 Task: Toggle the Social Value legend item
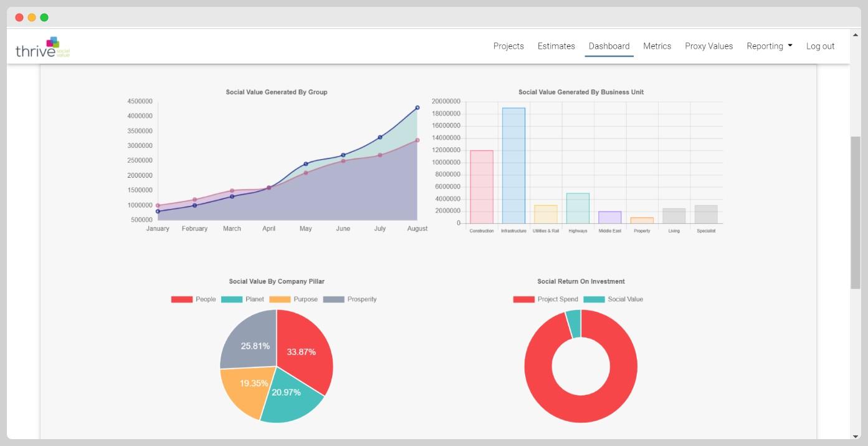(x=613, y=299)
